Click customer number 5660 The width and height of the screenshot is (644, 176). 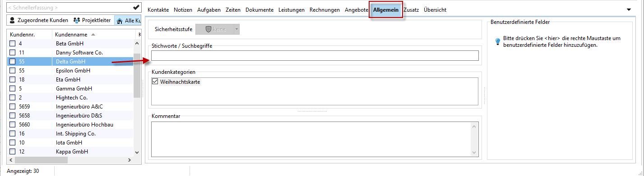pyautogui.click(x=24, y=125)
